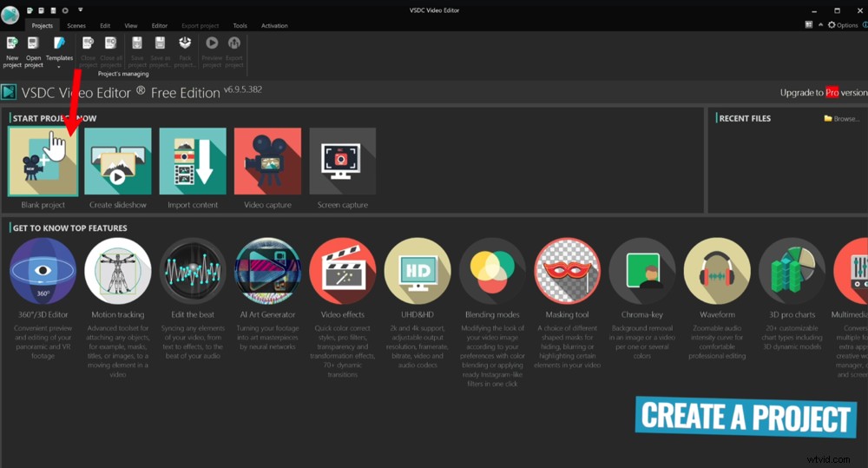868x468 pixels.
Task: Click save icon in quick access bar
Action: point(53,10)
